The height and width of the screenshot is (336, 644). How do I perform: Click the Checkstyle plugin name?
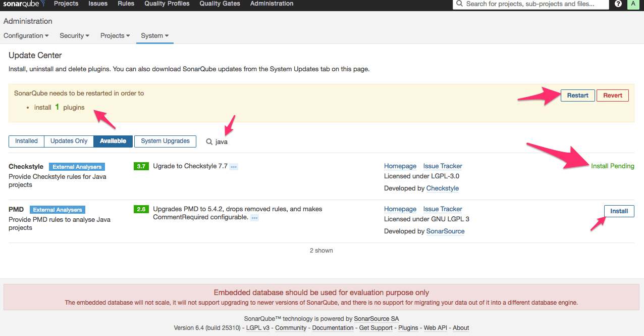[x=26, y=167]
